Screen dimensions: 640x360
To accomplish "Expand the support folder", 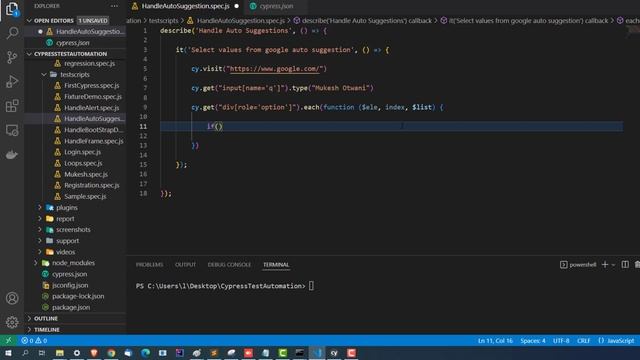I will (x=40, y=240).
